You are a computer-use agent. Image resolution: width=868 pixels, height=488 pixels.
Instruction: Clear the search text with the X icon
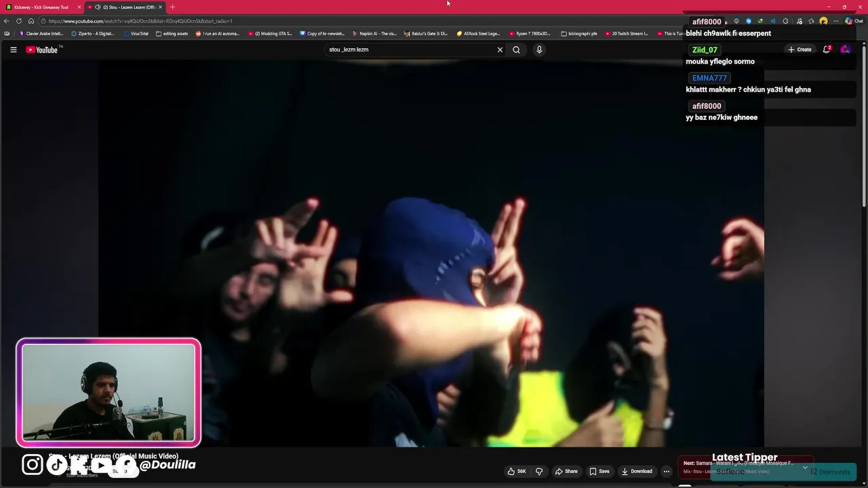(x=500, y=49)
